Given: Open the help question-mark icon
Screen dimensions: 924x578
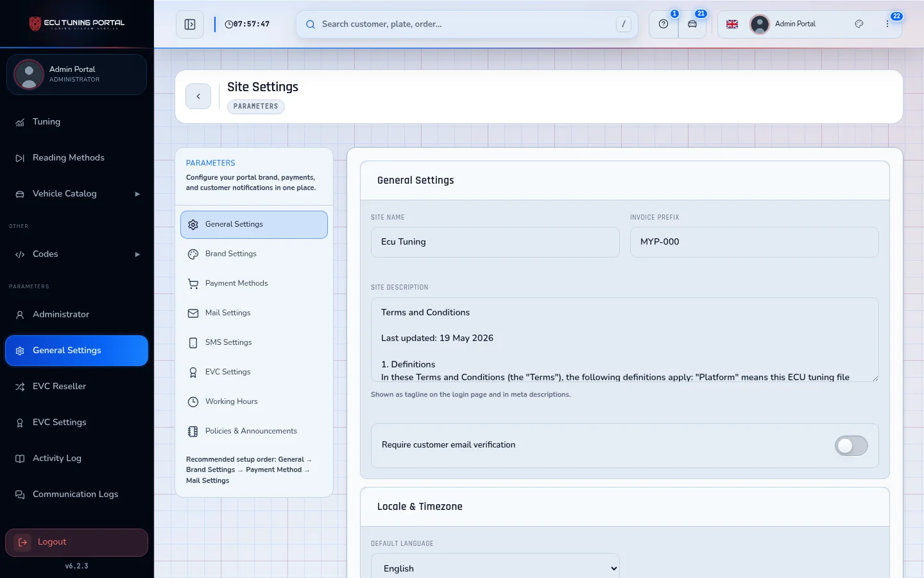Looking at the screenshot, I should tap(663, 24).
